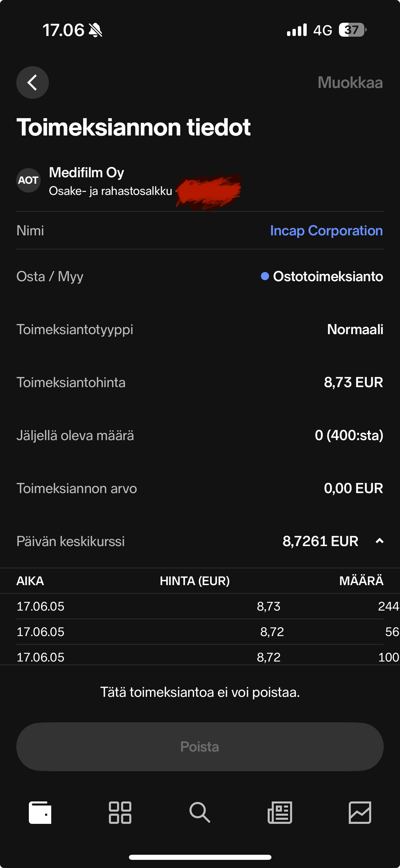The width and height of the screenshot is (400, 868).
Task: Select the 8,73 trade row with 244 shares
Action: pos(200,606)
